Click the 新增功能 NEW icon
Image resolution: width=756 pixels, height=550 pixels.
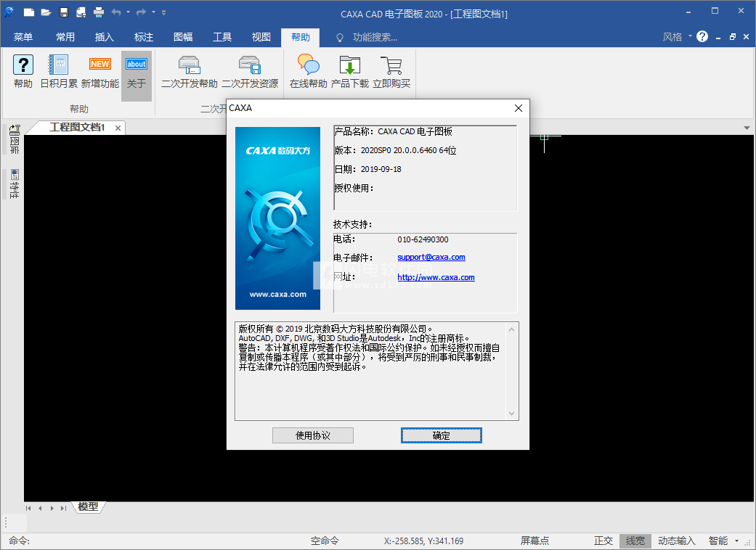[99, 71]
